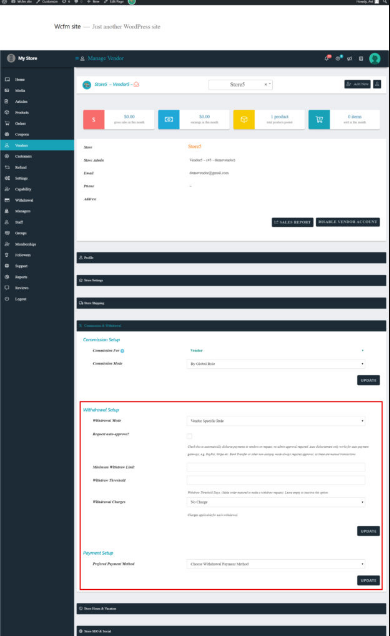Viewport: 390px width, 636px height.
Task: Click the yellow products box icon
Action: [x=244, y=119]
